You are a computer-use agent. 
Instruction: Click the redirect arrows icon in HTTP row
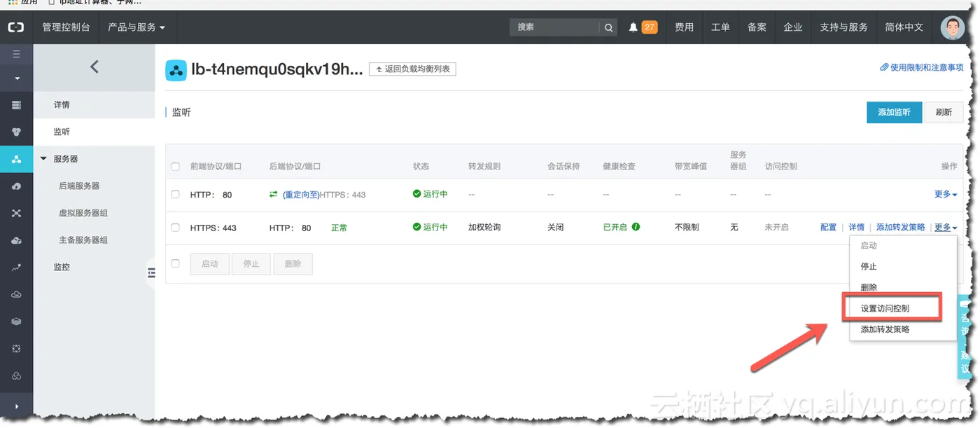tap(274, 194)
